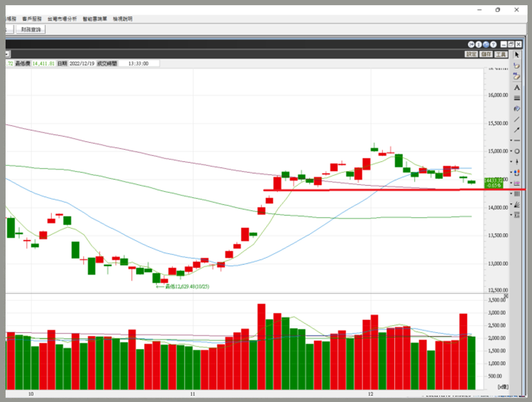
Task: Click the 設定 settings button
Action: [x=471, y=54]
